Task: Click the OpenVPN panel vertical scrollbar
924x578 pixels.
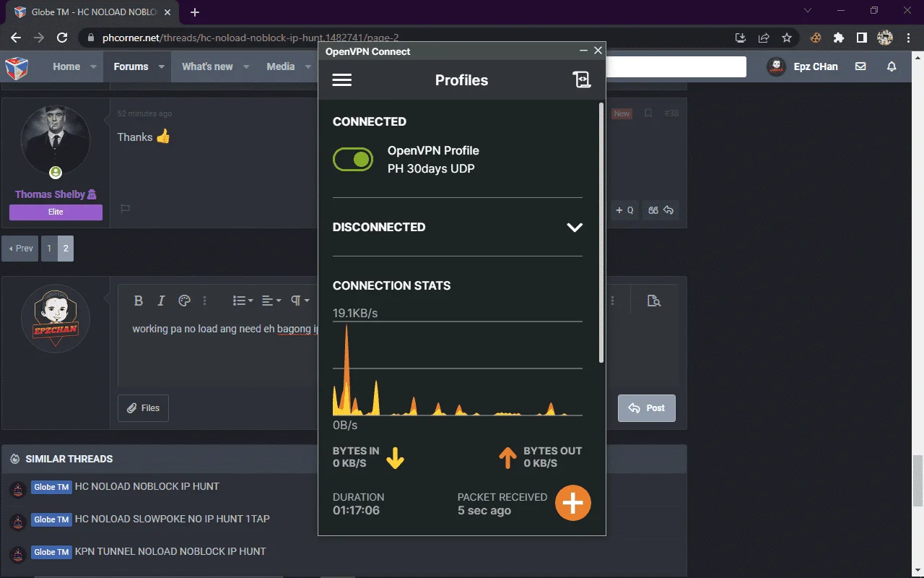Action: click(601, 233)
